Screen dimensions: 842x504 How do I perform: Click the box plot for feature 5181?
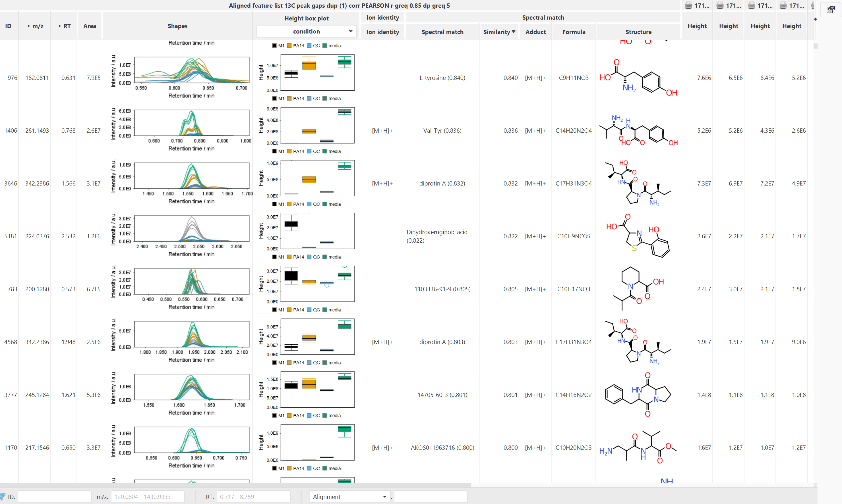[x=317, y=231]
